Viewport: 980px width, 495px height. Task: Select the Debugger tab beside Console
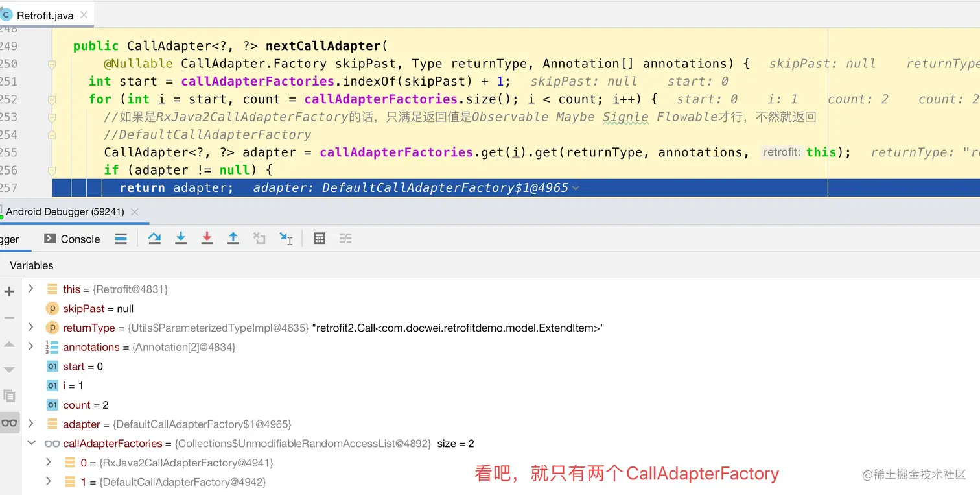point(10,239)
